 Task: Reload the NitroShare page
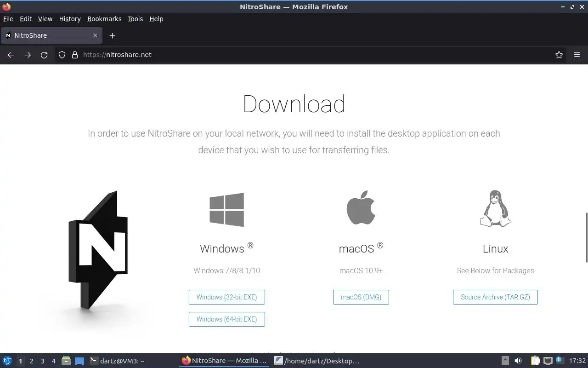[44, 55]
